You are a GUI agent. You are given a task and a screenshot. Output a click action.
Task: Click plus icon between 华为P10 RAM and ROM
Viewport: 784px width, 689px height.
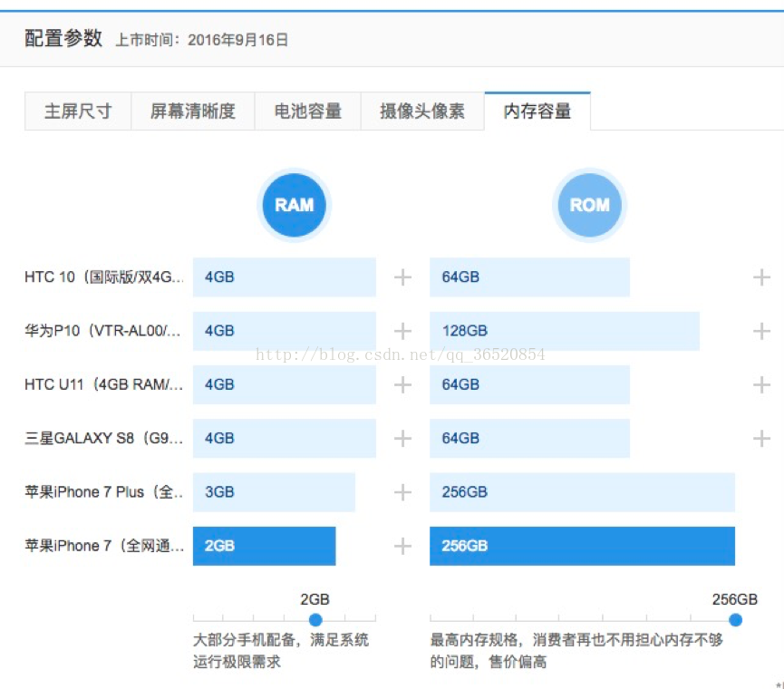[402, 331]
